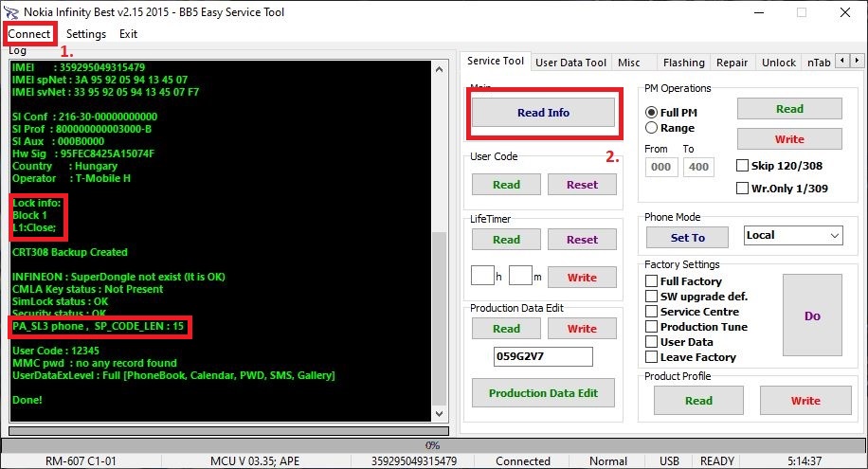
Task: Click the large Production Data Edit button
Action: pos(543,393)
